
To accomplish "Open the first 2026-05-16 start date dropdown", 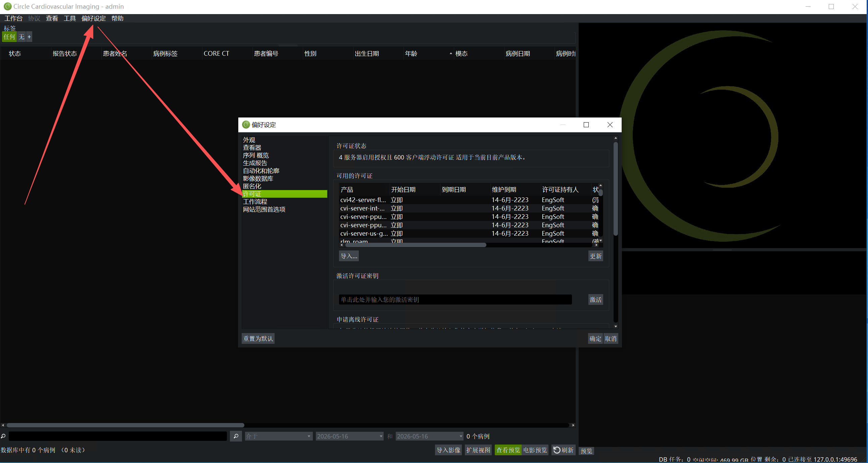I will (x=349, y=436).
